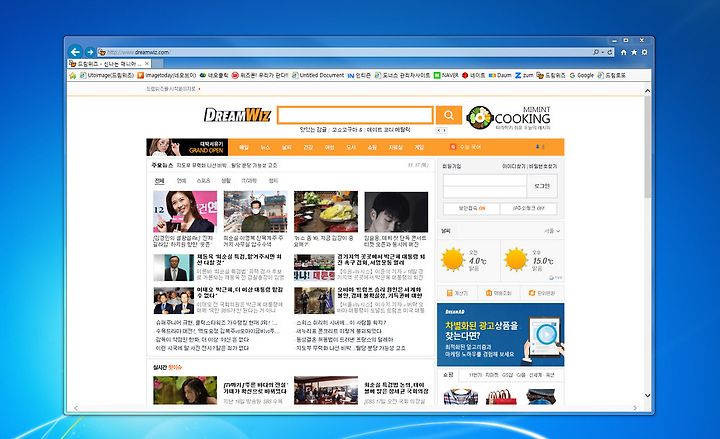Open the Daum bookmark in favorites bar

[500, 75]
